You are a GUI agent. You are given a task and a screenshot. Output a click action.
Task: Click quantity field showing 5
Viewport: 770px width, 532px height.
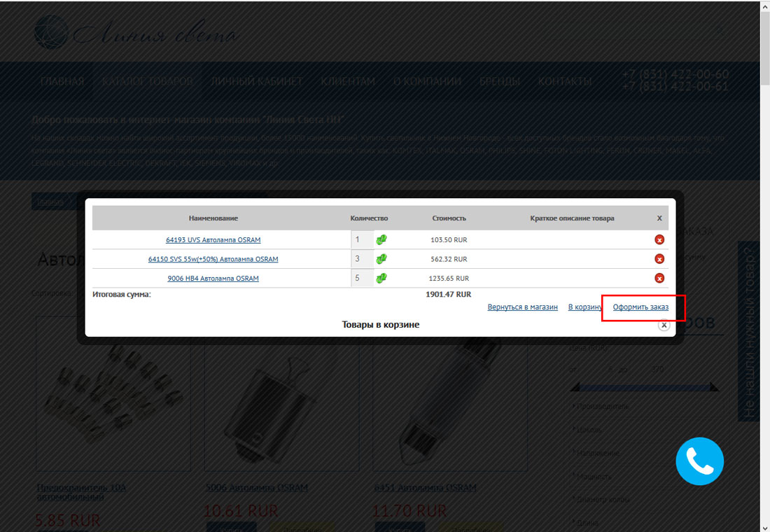click(x=363, y=278)
